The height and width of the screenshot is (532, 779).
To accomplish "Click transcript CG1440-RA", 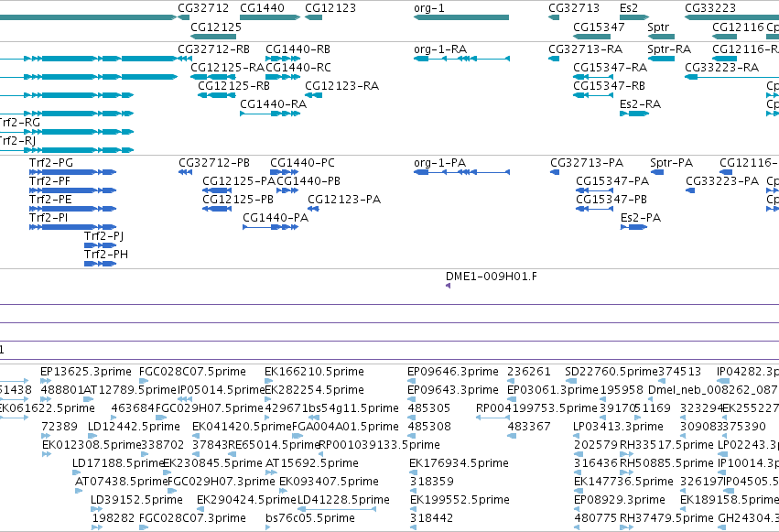I will 274,104.
